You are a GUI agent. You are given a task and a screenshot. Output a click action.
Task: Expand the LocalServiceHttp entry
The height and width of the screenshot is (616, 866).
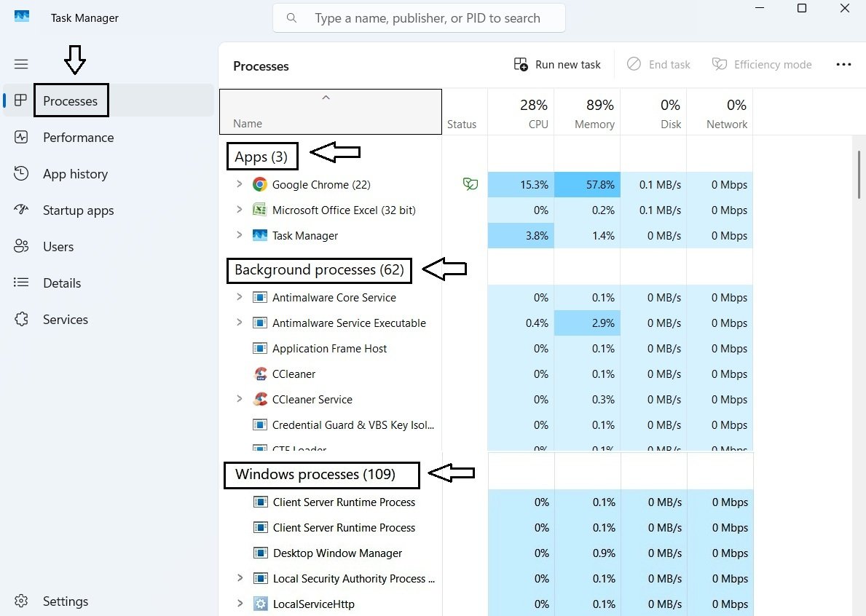click(240, 603)
